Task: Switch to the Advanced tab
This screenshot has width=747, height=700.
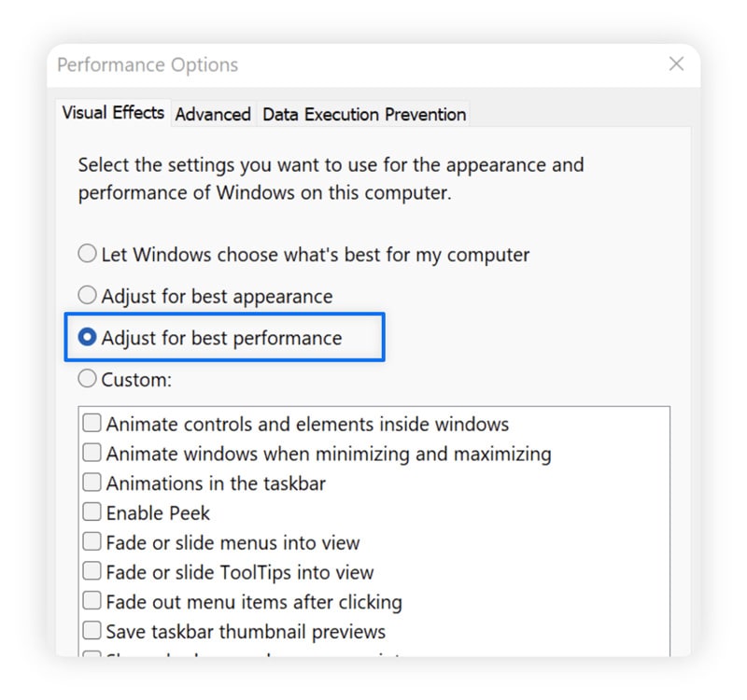Action: (212, 114)
